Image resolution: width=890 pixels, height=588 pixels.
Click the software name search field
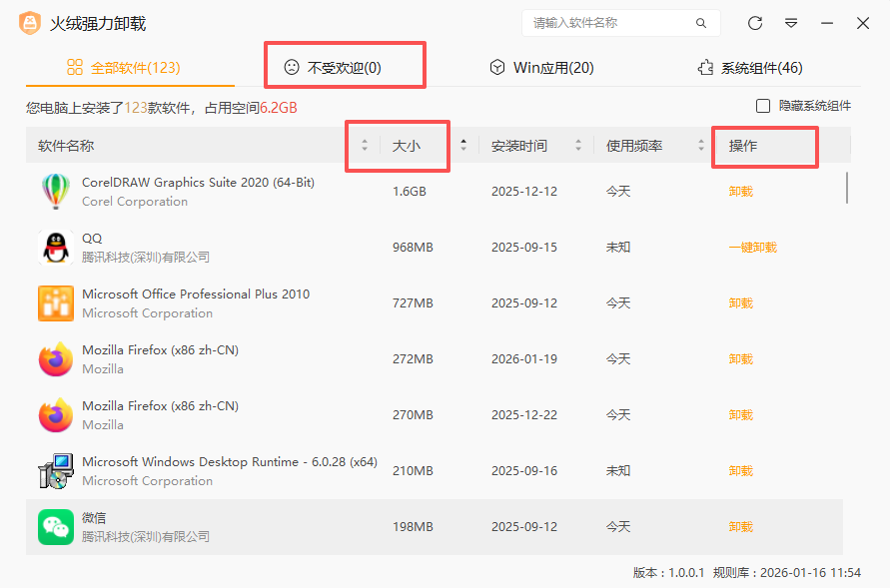point(609,23)
